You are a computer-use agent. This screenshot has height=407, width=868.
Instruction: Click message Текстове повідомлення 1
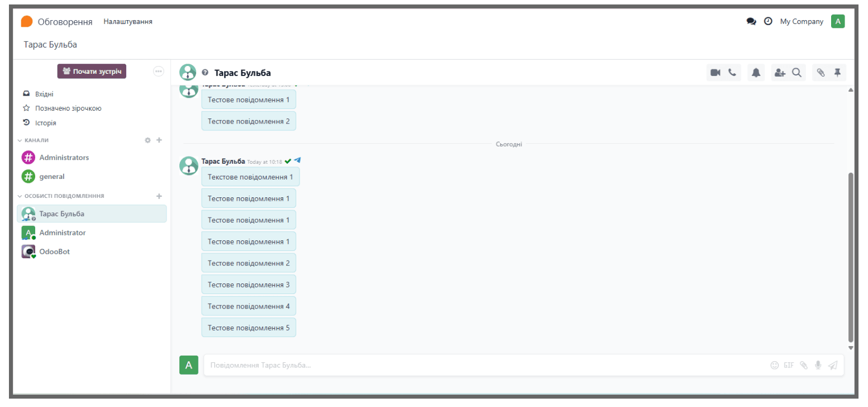coord(250,177)
